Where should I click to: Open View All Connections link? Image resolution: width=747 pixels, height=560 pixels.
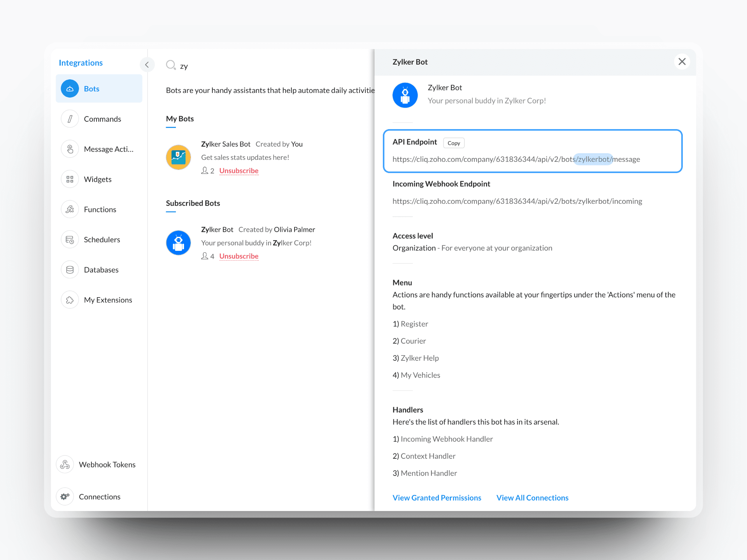[532, 498]
